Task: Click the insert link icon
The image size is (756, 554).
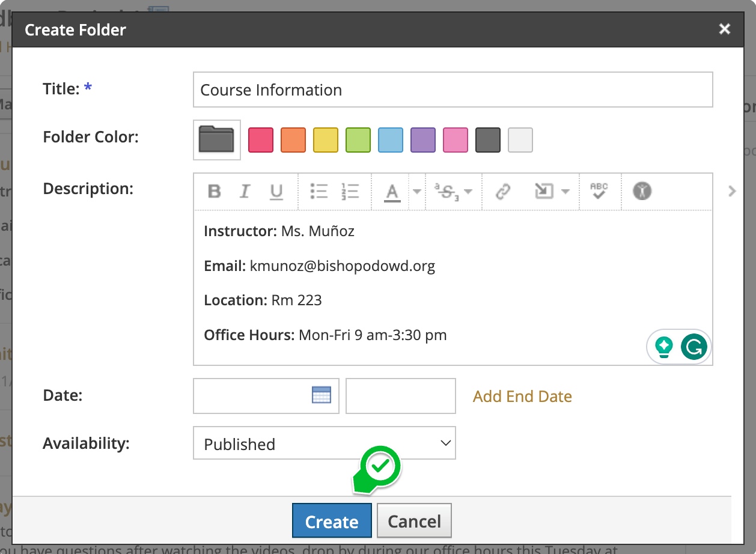Action: click(502, 192)
